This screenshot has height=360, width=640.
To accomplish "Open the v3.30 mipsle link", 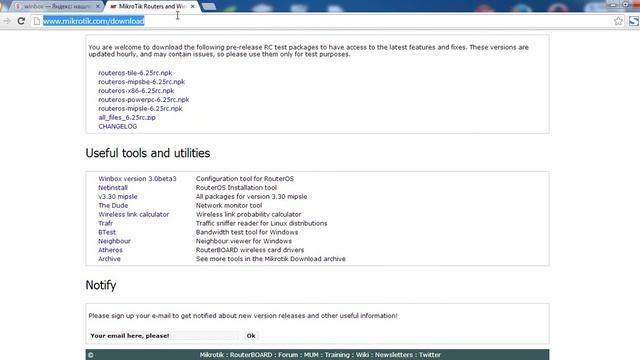I will tap(118, 197).
